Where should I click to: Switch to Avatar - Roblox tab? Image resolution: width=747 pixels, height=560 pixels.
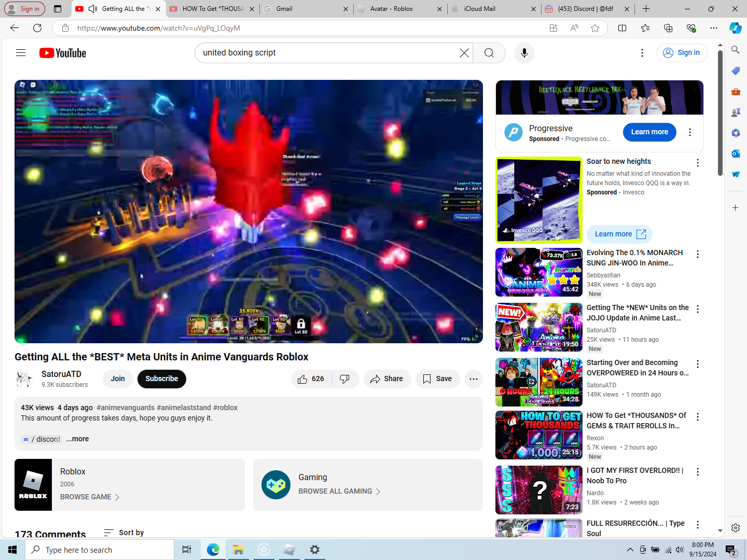tap(399, 9)
